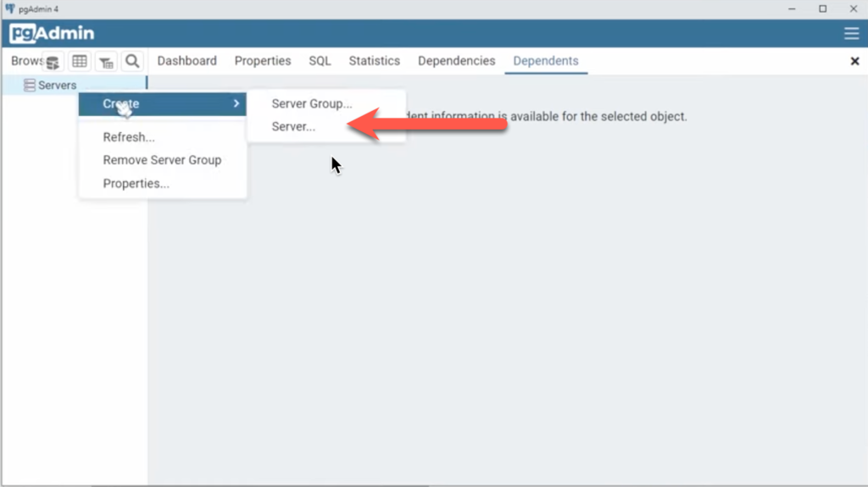This screenshot has width=868, height=487.
Task: Select Remove Server Group menu entry
Action: [162, 160]
